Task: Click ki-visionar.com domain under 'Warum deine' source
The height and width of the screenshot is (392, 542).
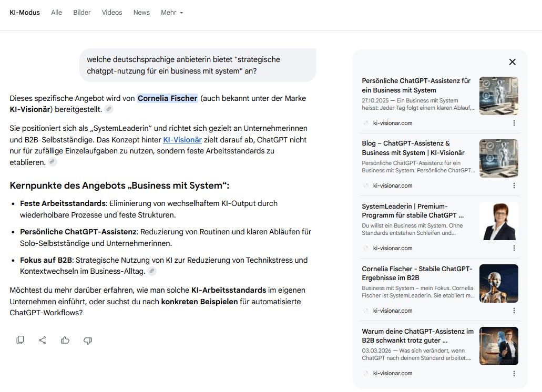Action: (x=393, y=373)
